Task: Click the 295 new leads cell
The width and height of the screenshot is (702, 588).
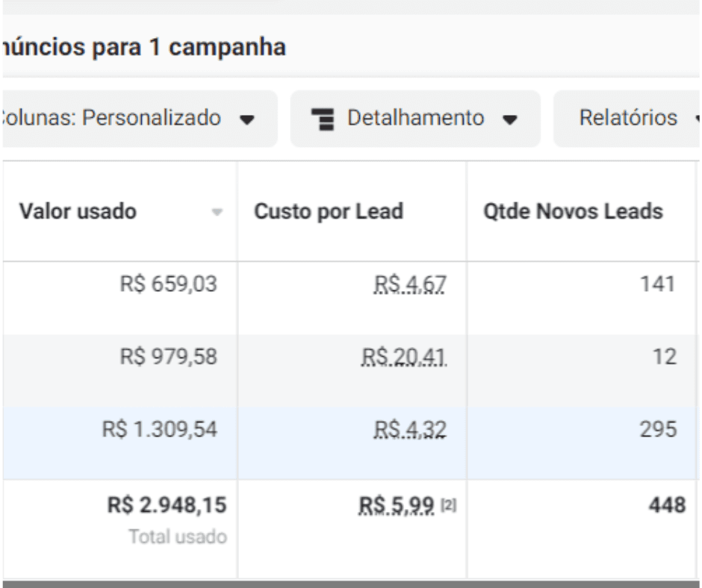Action: (658, 430)
